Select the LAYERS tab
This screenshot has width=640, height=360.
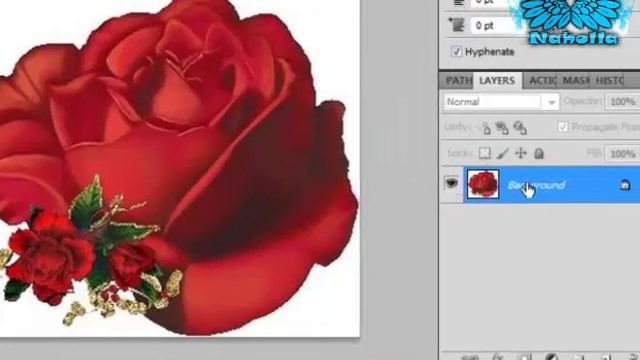[497, 80]
